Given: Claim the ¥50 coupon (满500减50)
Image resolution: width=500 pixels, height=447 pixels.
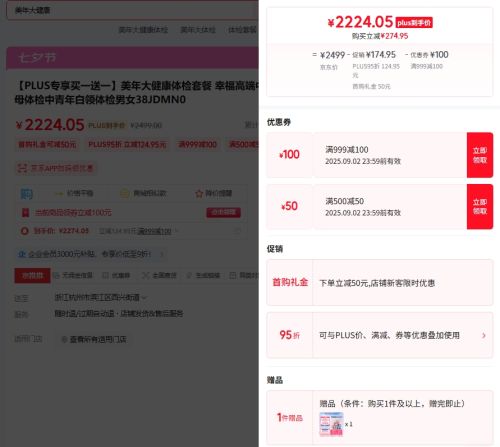Looking at the screenshot, I should click(x=480, y=207).
